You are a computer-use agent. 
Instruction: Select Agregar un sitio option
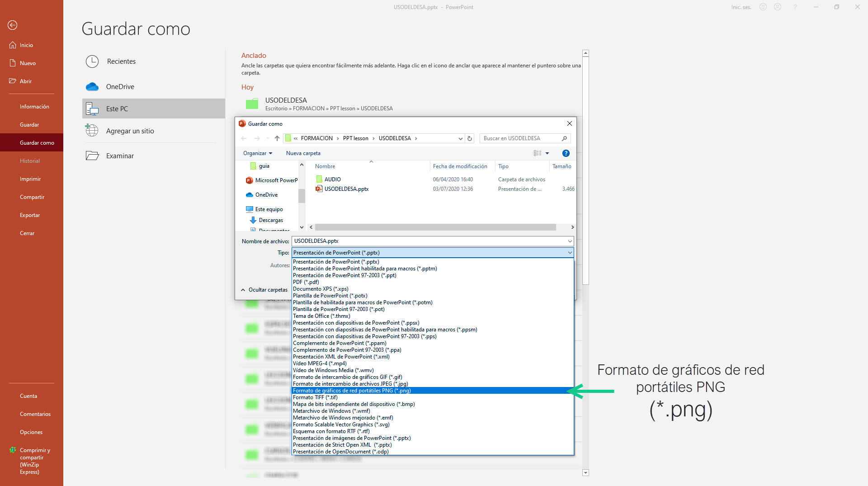[x=130, y=131]
